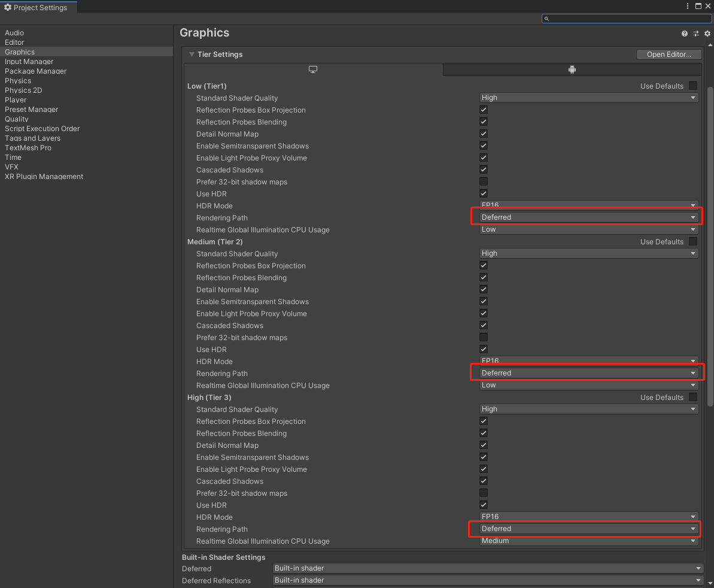Open Tags and Layers category
Viewport: 714px width, 588px height.
pyautogui.click(x=33, y=138)
